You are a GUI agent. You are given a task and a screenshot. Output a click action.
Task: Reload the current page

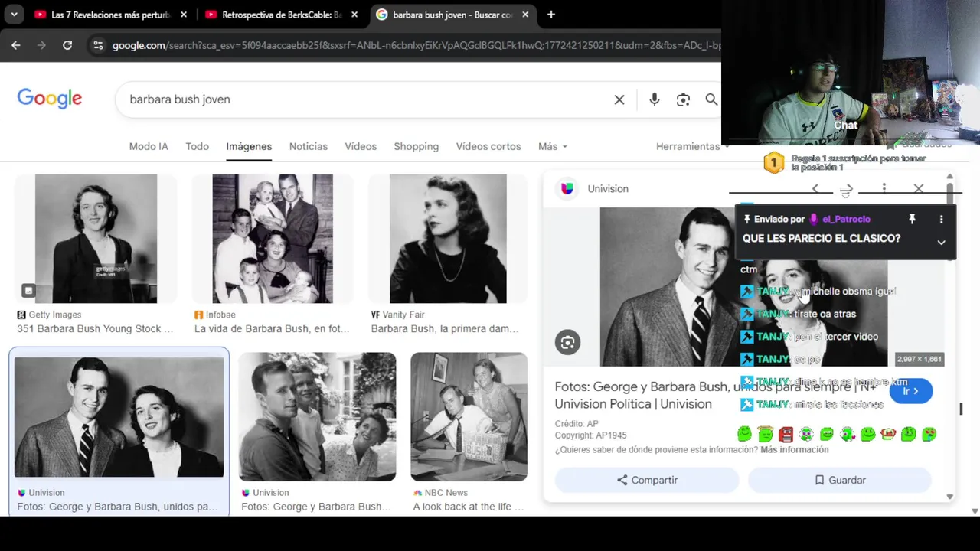click(x=67, y=45)
